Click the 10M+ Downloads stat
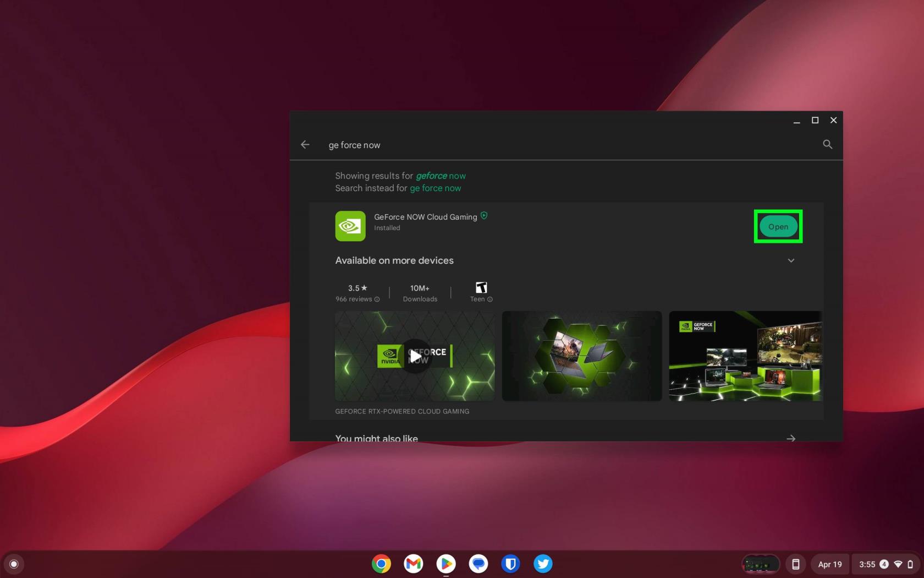 click(420, 293)
